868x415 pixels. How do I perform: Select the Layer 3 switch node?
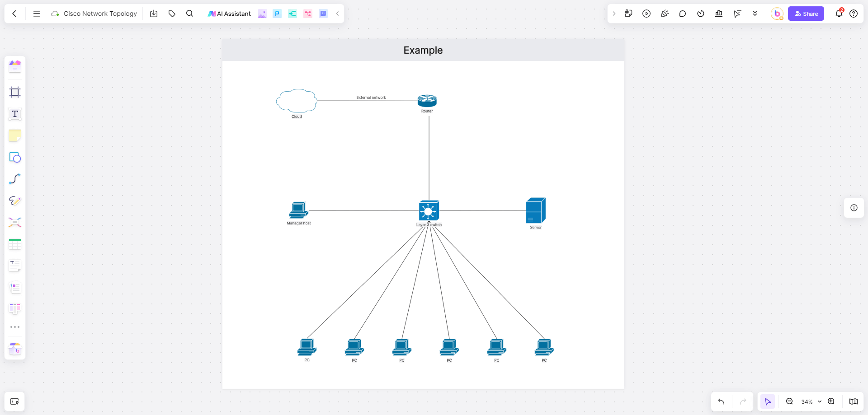point(429,210)
